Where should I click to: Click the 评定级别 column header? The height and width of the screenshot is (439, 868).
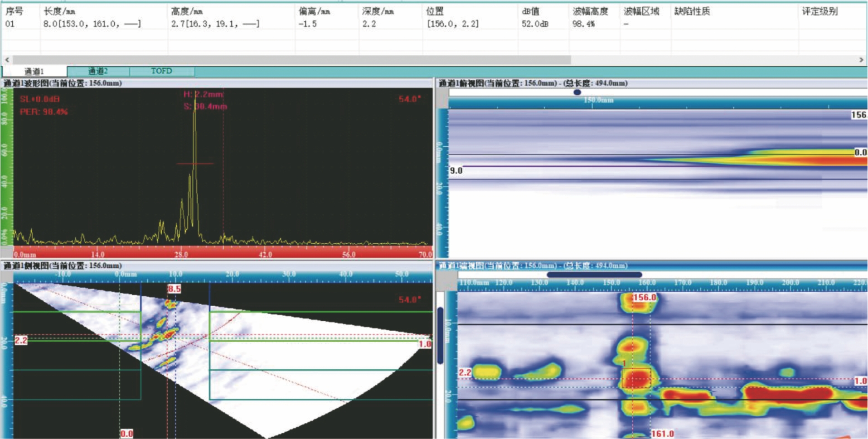(x=820, y=11)
